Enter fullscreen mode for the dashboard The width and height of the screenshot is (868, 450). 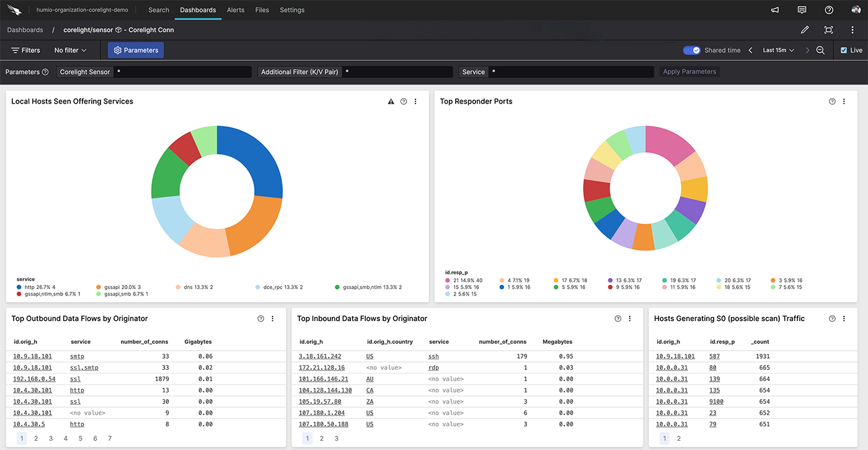point(828,30)
